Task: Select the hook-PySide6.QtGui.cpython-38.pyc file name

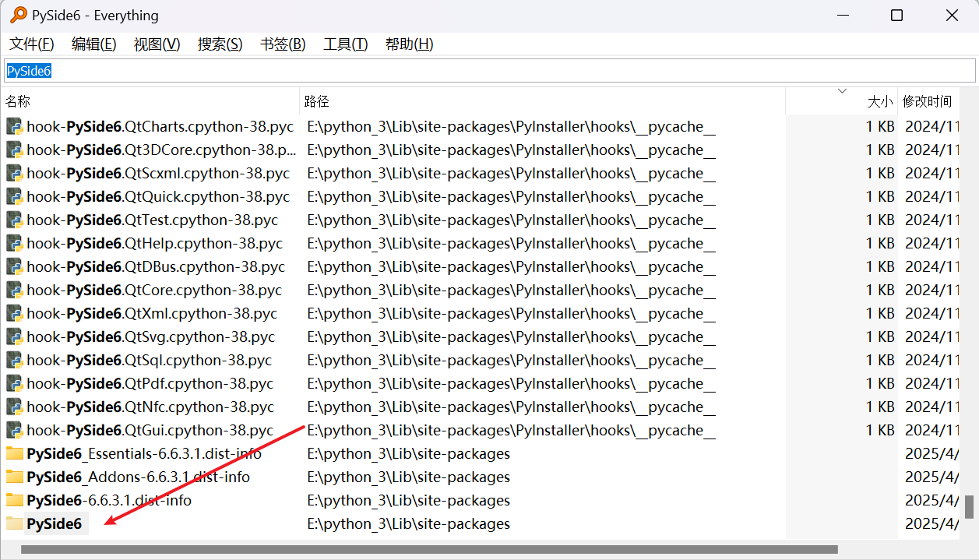Action: pos(150,430)
